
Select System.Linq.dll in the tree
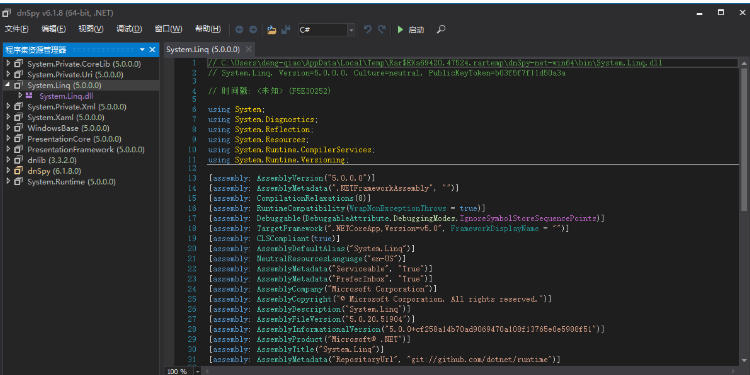tap(66, 96)
